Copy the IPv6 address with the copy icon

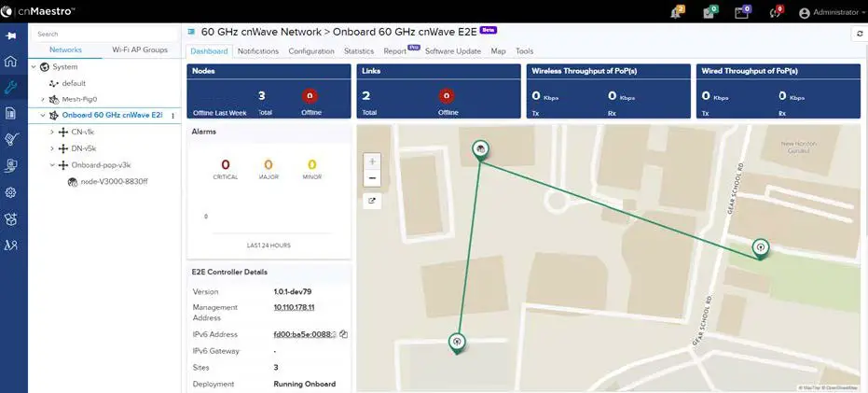pos(343,334)
